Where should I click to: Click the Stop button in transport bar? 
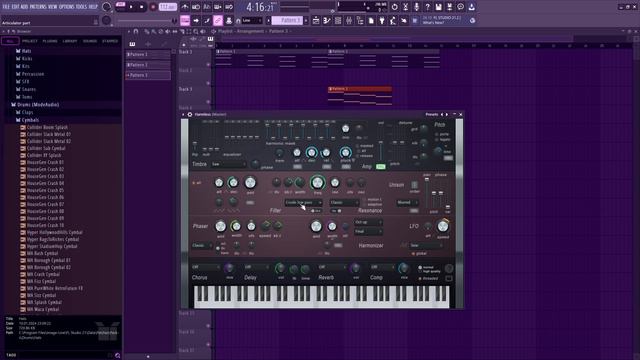142,7
